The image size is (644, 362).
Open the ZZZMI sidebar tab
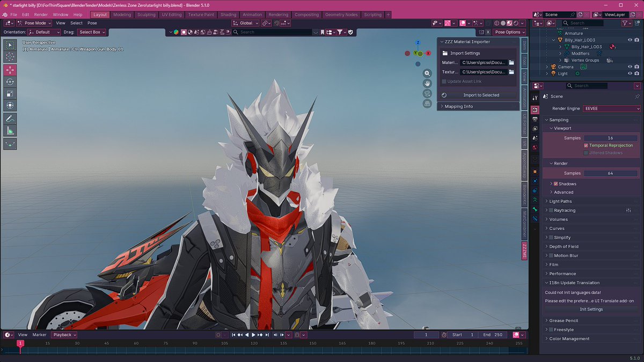(x=524, y=250)
